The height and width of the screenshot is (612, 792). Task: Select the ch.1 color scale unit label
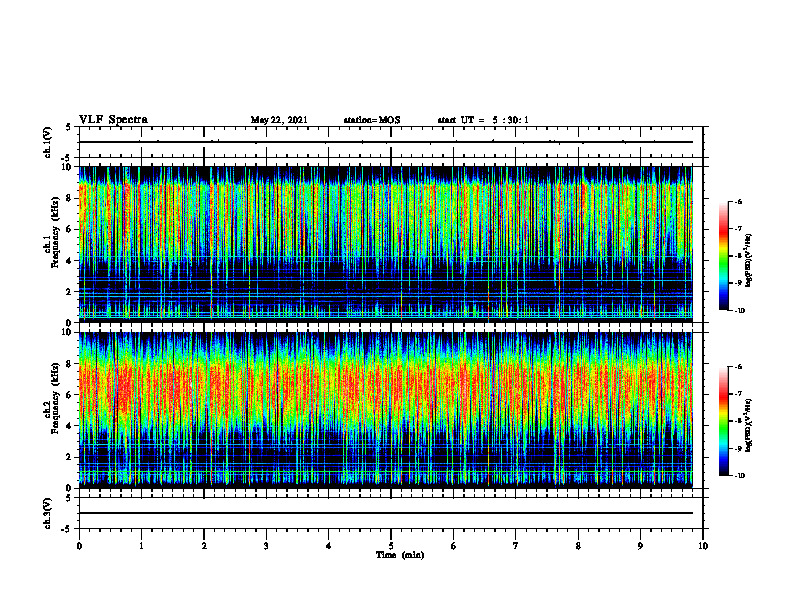point(749,260)
